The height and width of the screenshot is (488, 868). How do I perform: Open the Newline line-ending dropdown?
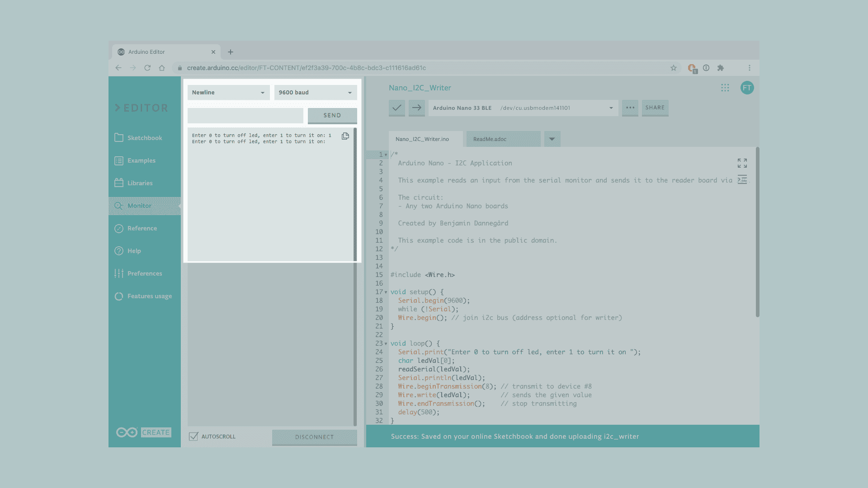pos(228,93)
